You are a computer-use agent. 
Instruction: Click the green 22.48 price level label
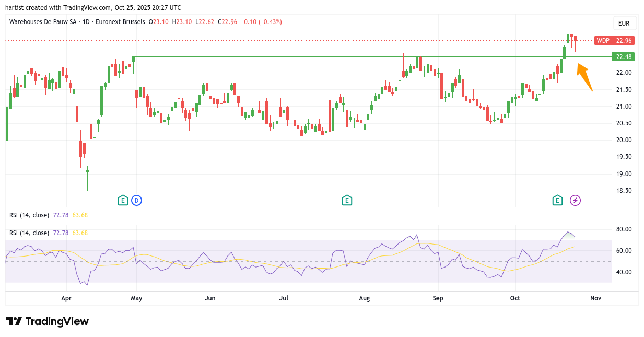[624, 57]
